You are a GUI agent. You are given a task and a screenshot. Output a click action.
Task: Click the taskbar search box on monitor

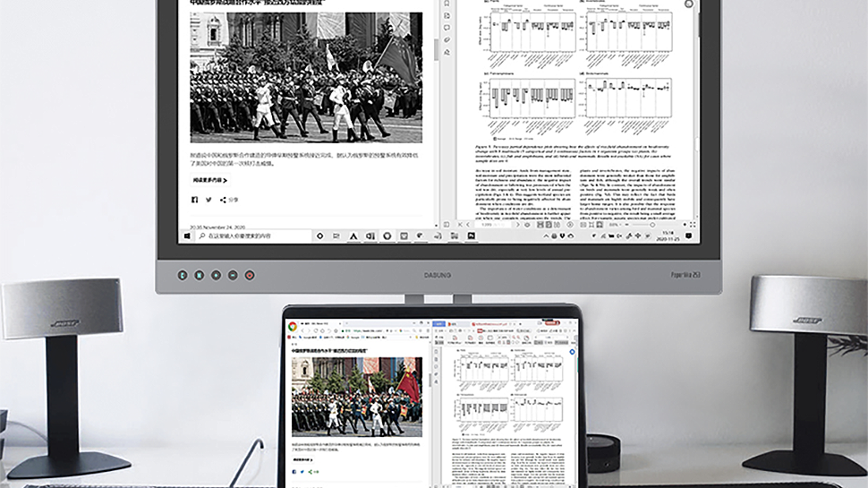[253, 236]
